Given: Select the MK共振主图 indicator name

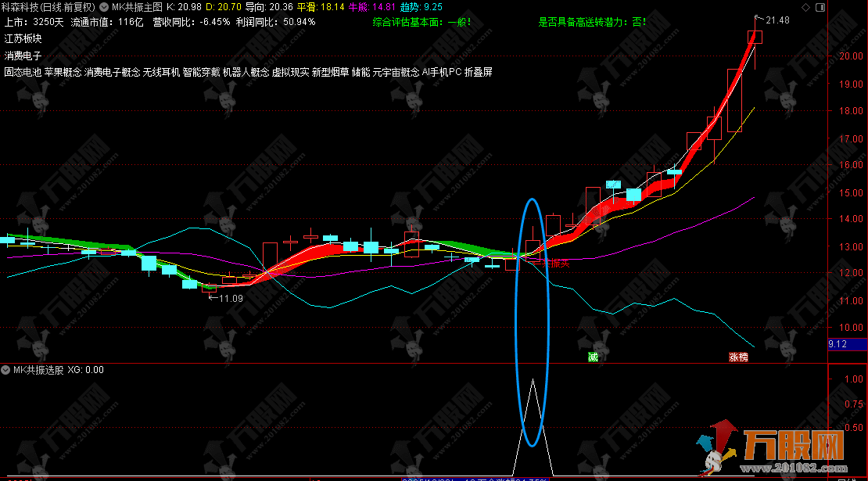Looking at the screenshot, I should point(137,7).
